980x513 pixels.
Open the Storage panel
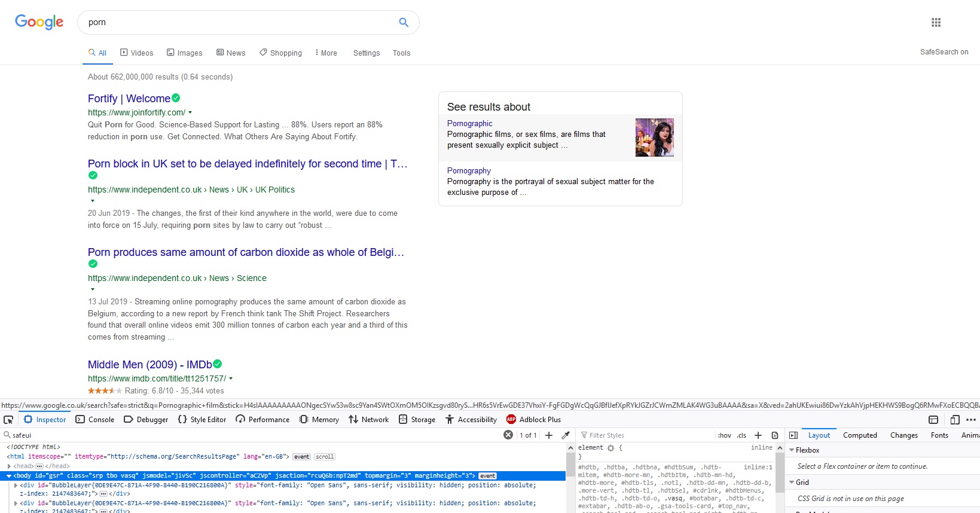417,420
